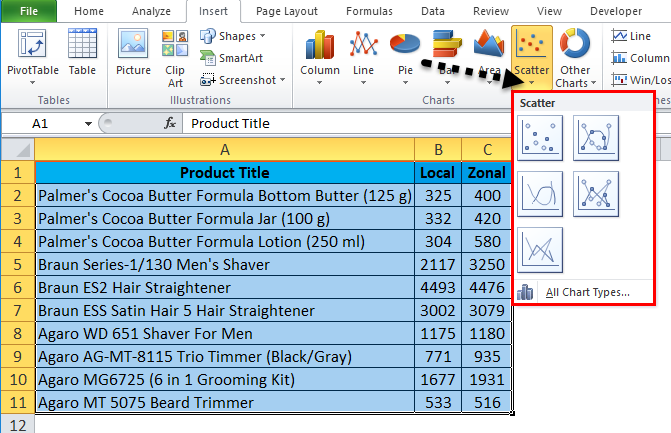671x433 pixels.
Task: Open the File tab
Action: tap(29, 11)
